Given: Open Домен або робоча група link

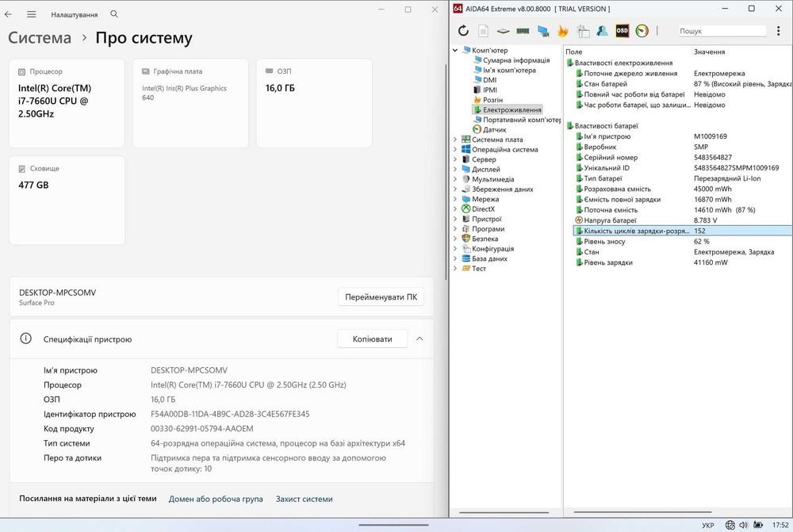Looking at the screenshot, I should pyautogui.click(x=216, y=499).
